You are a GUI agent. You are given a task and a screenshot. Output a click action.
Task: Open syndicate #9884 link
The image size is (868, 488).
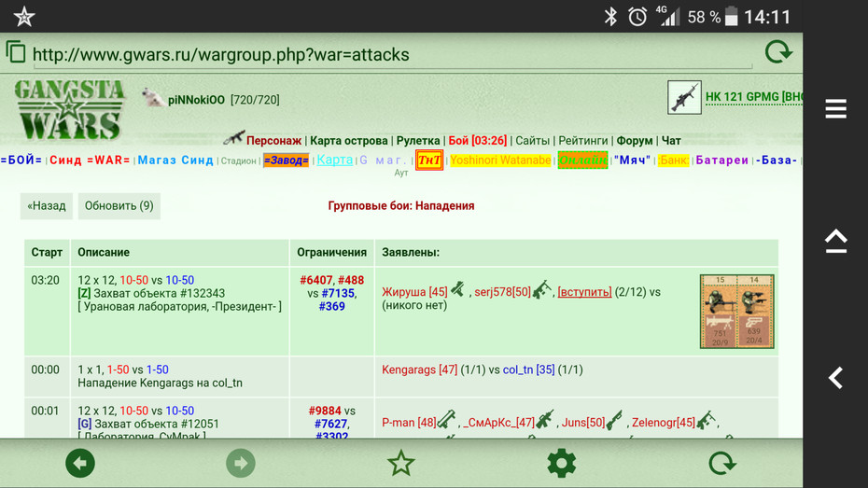click(x=325, y=411)
